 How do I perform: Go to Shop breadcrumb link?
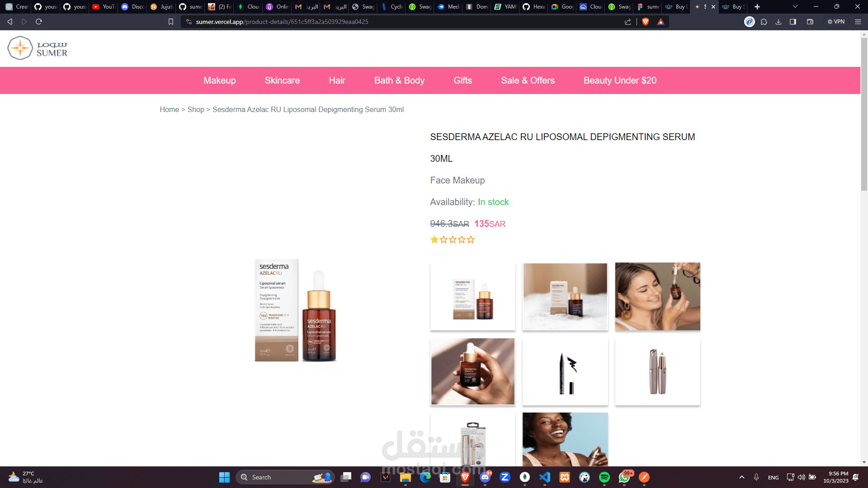(196, 109)
